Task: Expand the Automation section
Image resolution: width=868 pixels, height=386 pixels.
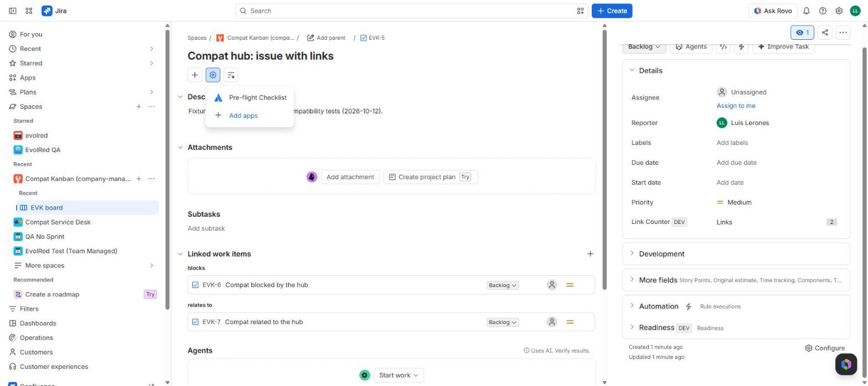Action: click(x=632, y=306)
